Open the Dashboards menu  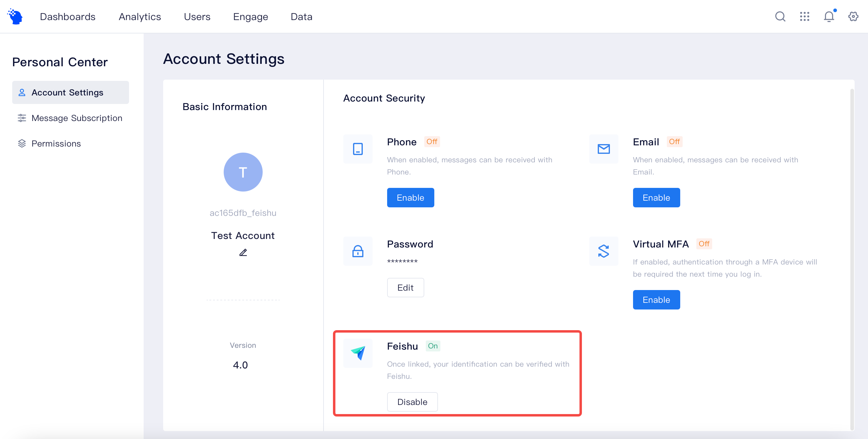click(68, 17)
